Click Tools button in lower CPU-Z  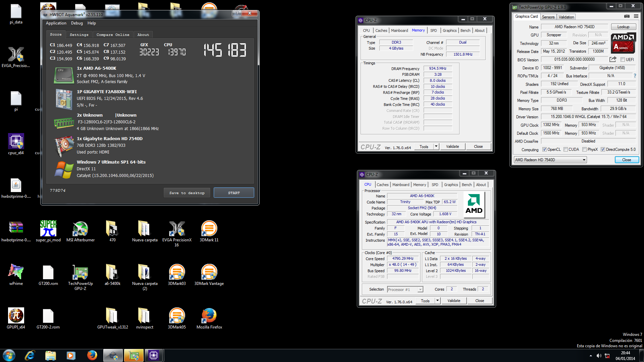tap(425, 301)
